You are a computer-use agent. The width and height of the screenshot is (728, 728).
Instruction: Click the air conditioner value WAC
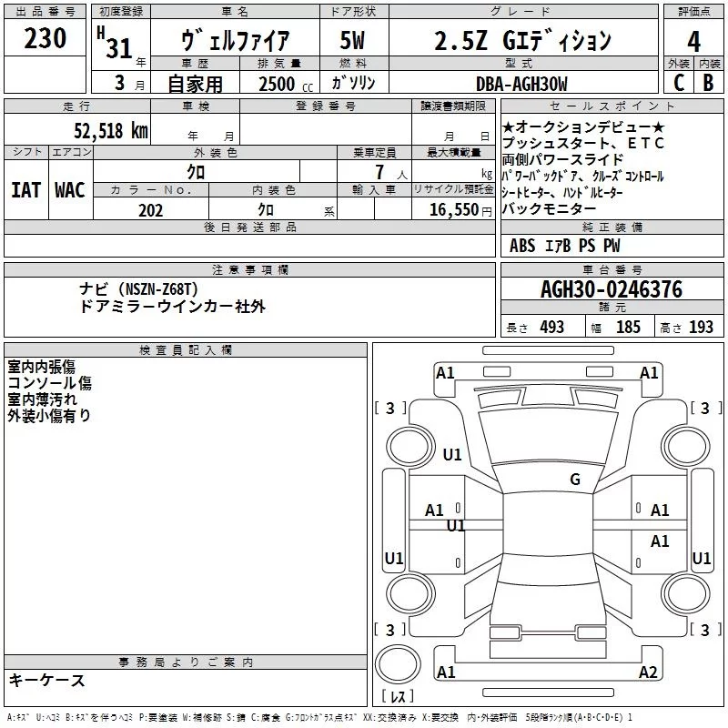(x=70, y=190)
